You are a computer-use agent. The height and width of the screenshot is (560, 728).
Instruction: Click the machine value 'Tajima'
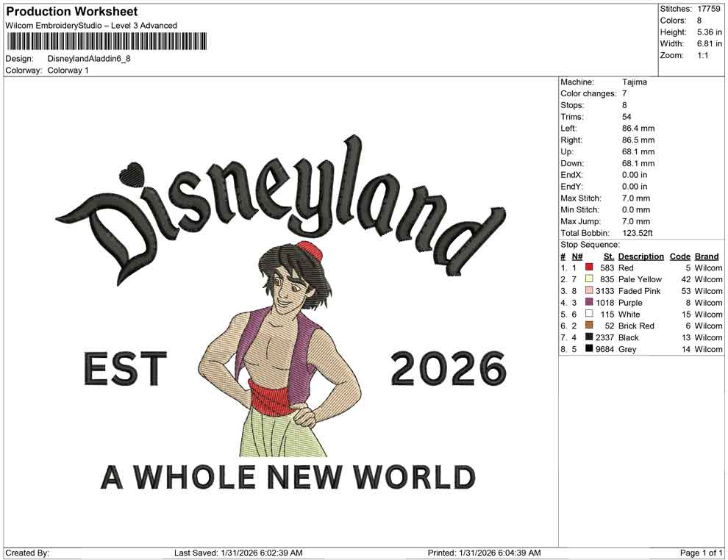click(634, 82)
